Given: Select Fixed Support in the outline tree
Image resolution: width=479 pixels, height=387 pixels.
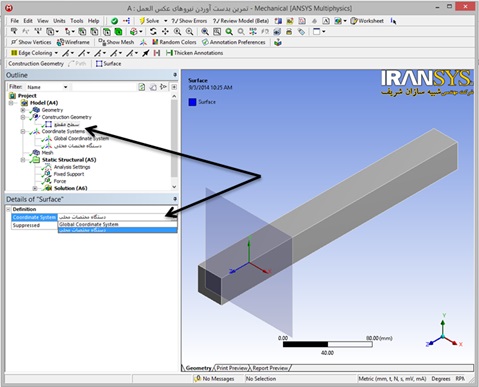Looking at the screenshot, I should click(69, 174).
